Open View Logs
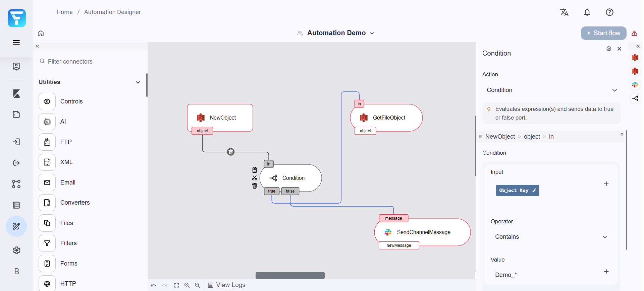Screen dimensions: 644x291 [227, 285]
